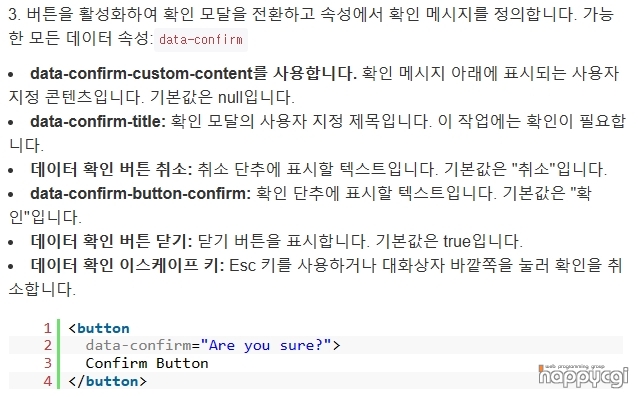The image size is (639, 397).
Task: Click the "Are you sure?" string value
Action: point(266,346)
